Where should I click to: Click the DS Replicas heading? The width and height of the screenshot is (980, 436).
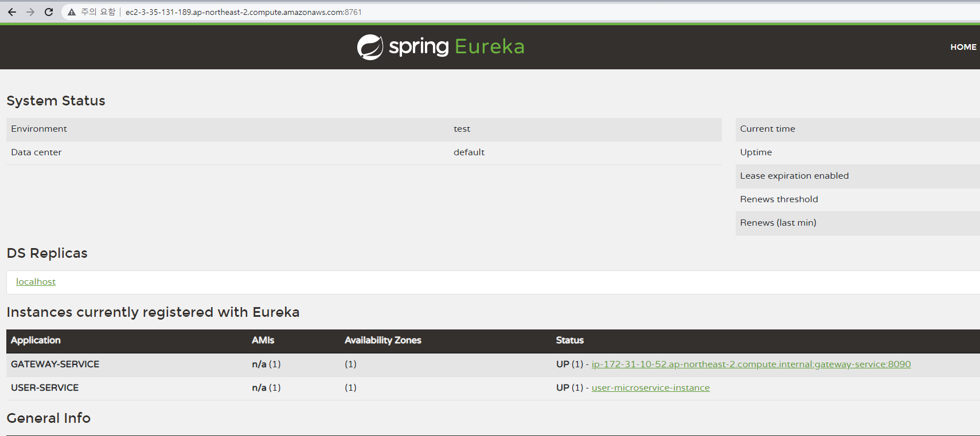47,253
